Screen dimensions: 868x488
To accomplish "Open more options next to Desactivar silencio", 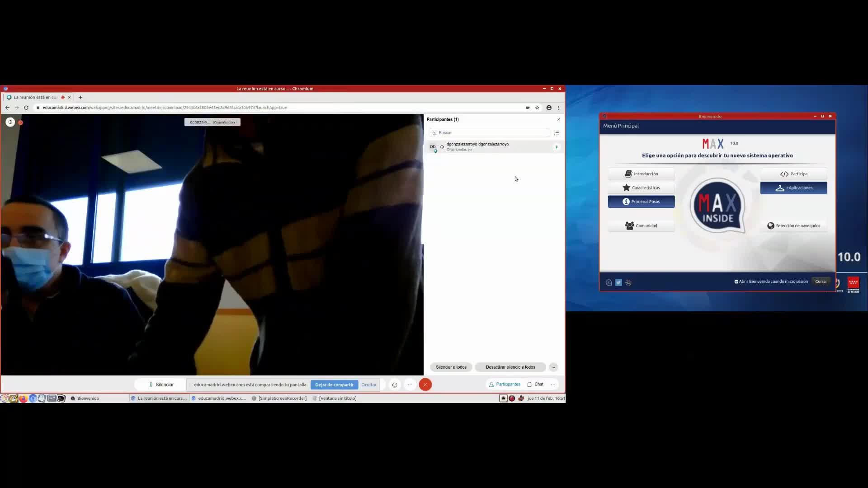I will coord(553,367).
